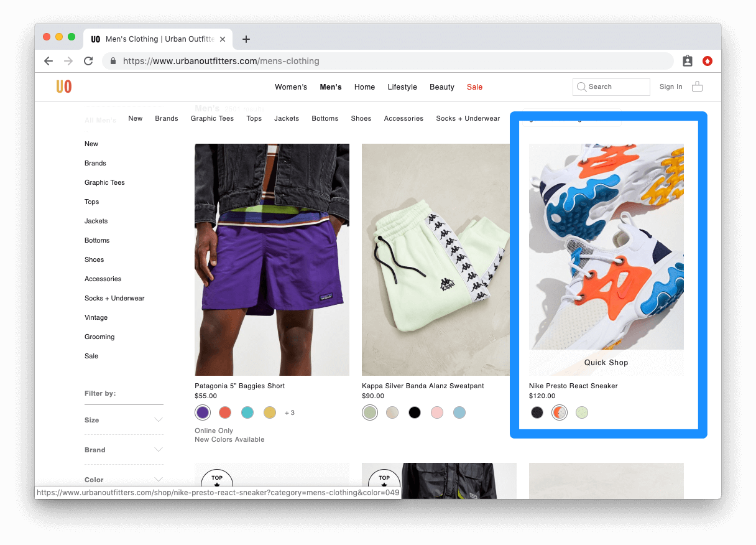Screen dimensions: 756x545
Task: Show +3 more Patagonia colors
Action: [x=290, y=412]
